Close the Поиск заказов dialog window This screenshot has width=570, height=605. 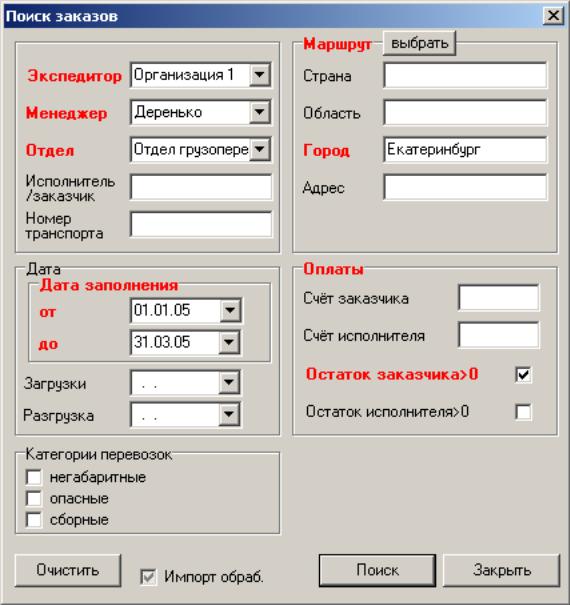point(553,16)
